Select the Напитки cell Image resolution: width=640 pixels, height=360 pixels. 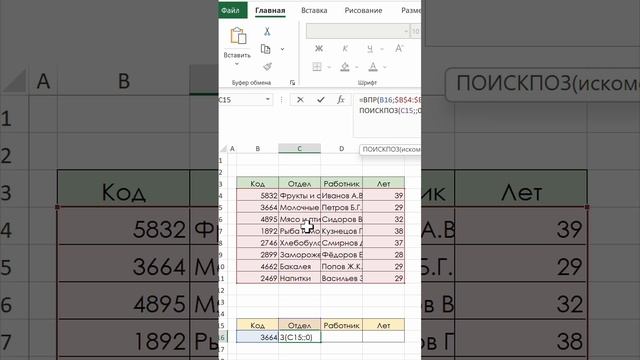[x=299, y=278]
